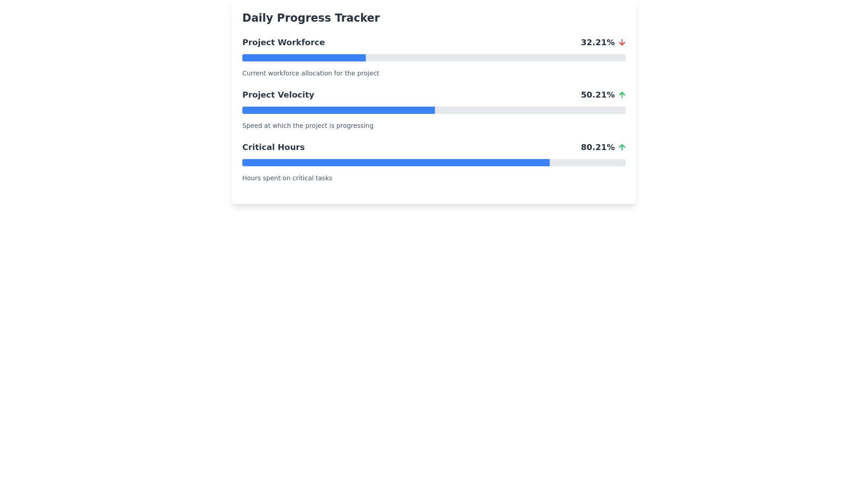Click the green up arrow beside 50.21%
This screenshot has width=868, height=488.
pos(622,95)
